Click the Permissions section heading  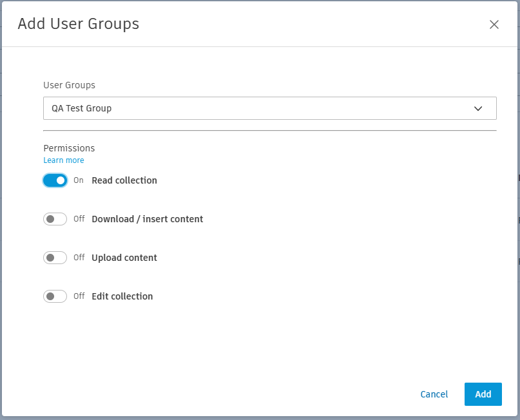pos(69,148)
